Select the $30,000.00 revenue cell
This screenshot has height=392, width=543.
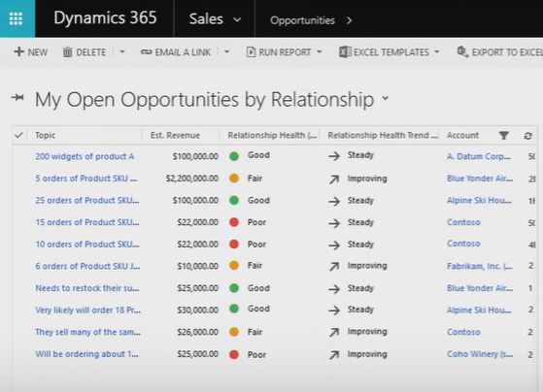(198, 310)
